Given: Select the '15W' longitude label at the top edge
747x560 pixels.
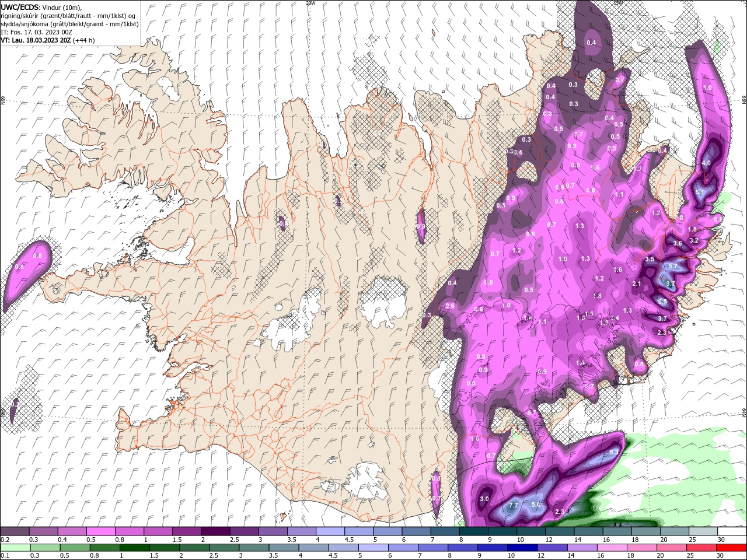Looking at the screenshot, I should (619, 3).
